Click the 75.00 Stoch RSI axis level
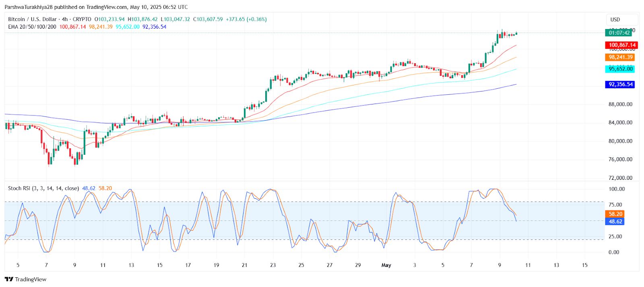Image resolution: width=644 pixels, height=287 pixels. [615, 205]
